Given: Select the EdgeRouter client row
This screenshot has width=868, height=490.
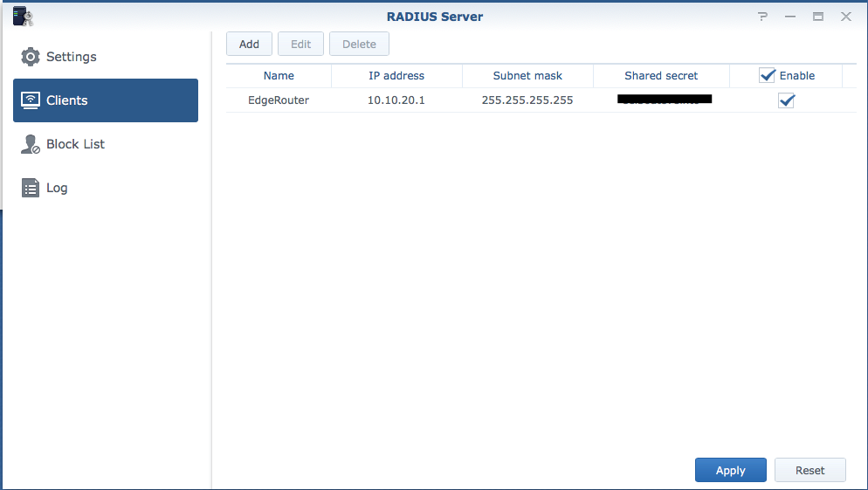Looking at the screenshot, I should (279, 100).
